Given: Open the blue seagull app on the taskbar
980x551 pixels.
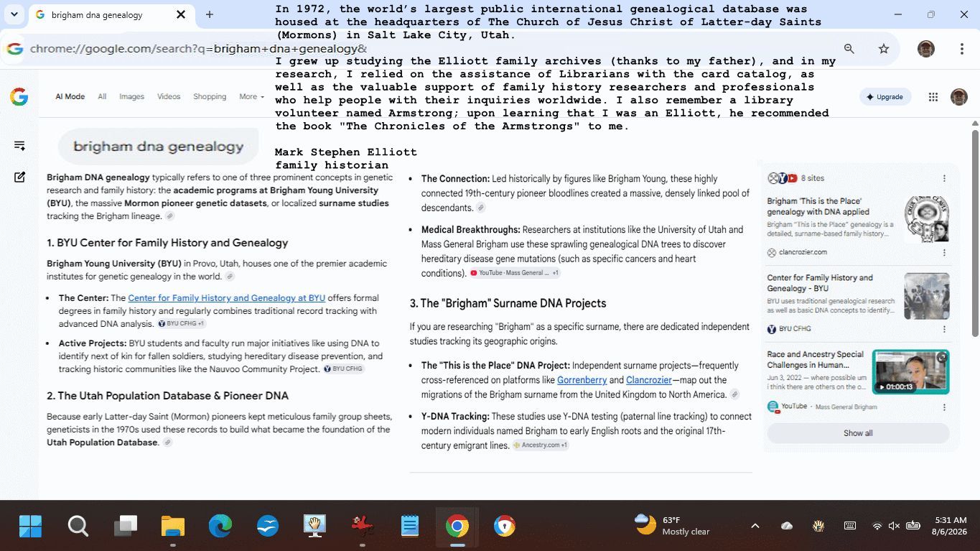Looking at the screenshot, I should (268, 527).
